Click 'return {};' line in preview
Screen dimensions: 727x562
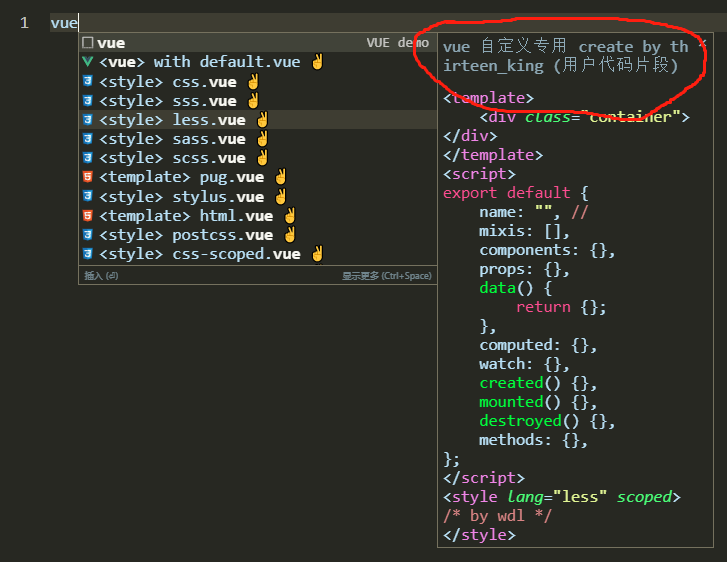coord(561,307)
